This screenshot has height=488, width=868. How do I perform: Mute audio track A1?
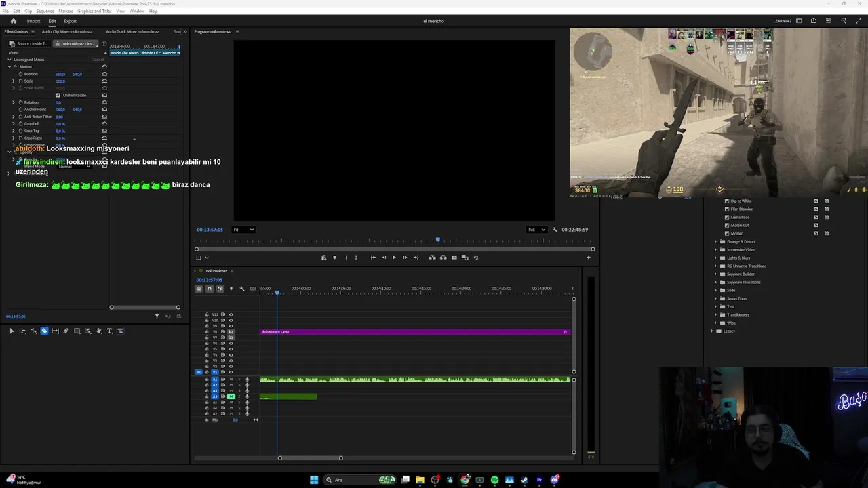click(231, 379)
